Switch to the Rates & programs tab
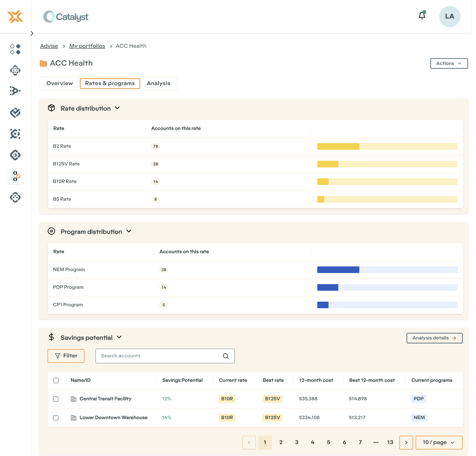This screenshot has height=456, width=476. pyautogui.click(x=110, y=83)
